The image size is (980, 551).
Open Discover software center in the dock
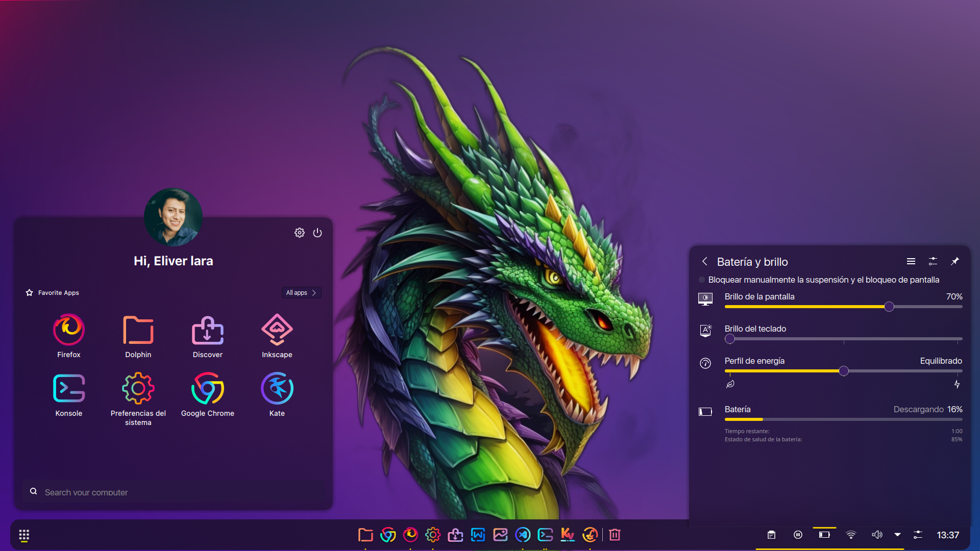point(455,535)
